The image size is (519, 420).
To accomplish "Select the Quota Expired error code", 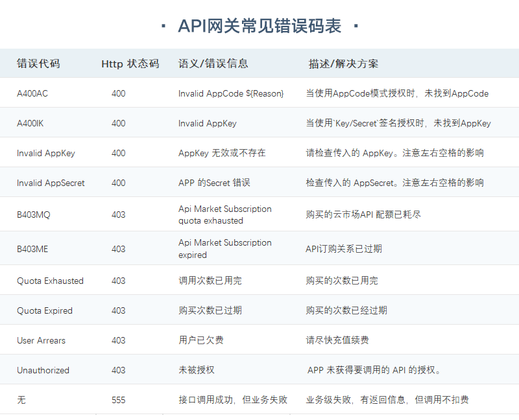I will pyautogui.click(x=45, y=310).
